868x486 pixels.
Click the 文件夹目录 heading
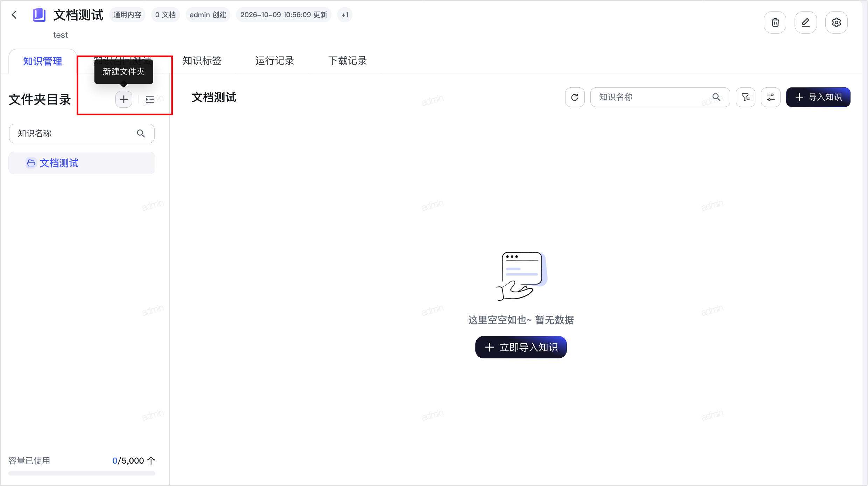pyautogui.click(x=40, y=99)
